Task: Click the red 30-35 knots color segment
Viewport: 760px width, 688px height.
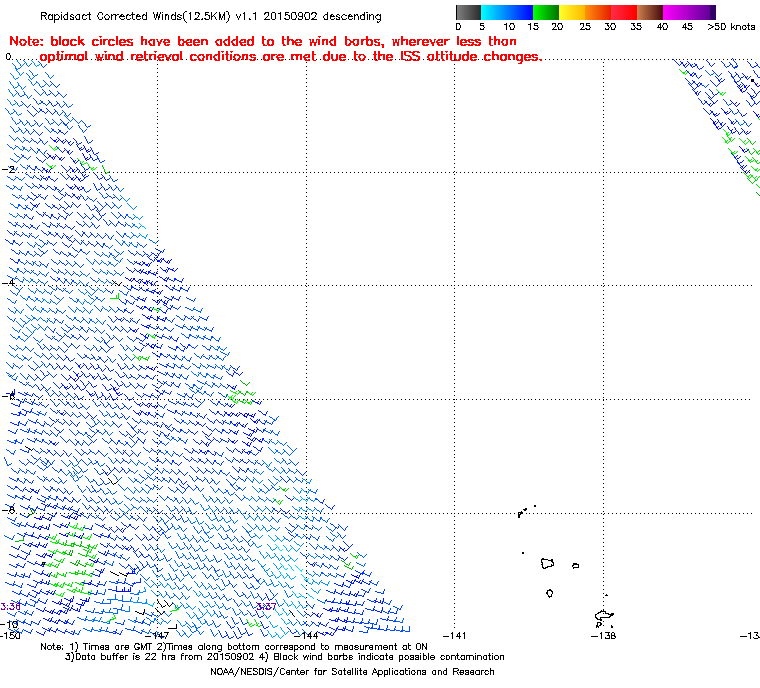Action: click(624, 12)
